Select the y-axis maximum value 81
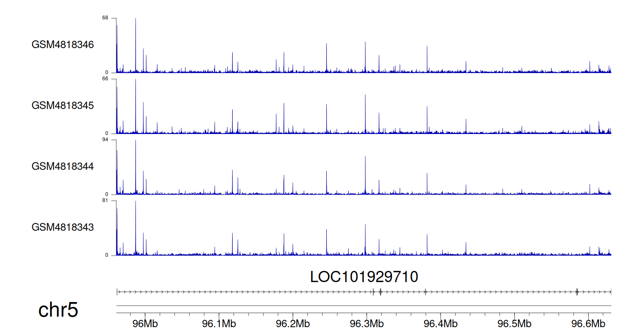 [x=105, y=201]
